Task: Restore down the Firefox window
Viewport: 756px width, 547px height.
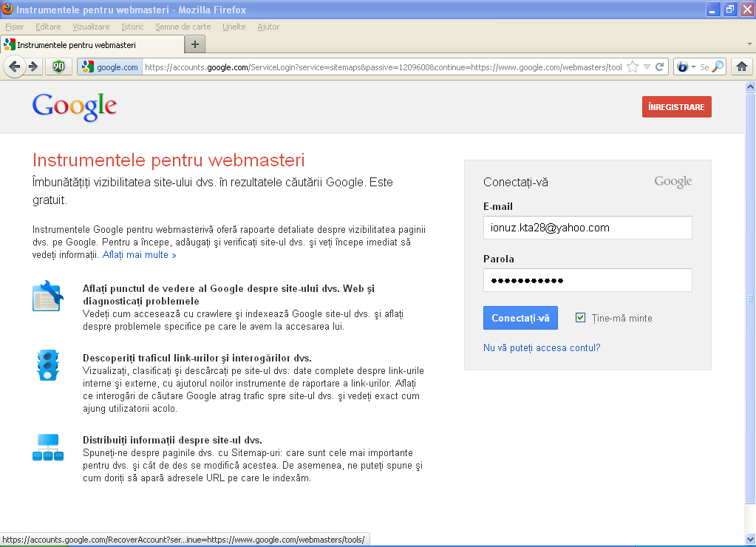Action: pyautogui.click(x=730, y=10)
